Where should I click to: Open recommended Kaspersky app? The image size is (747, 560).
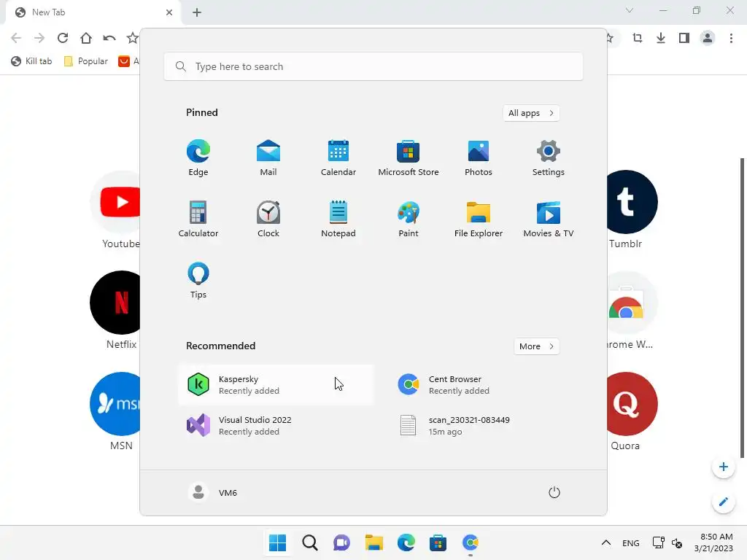[x=276, y=385]
